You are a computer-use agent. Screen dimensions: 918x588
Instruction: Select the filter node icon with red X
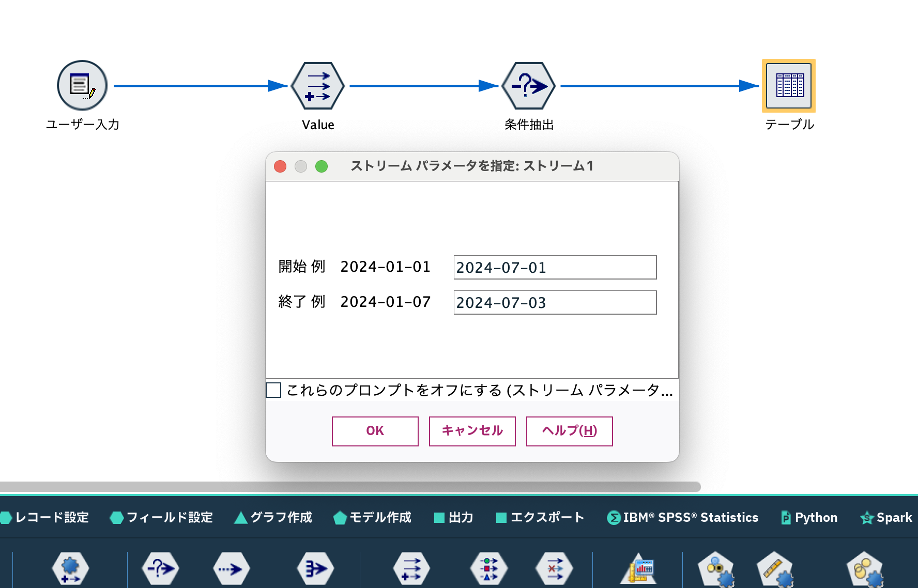554,568
